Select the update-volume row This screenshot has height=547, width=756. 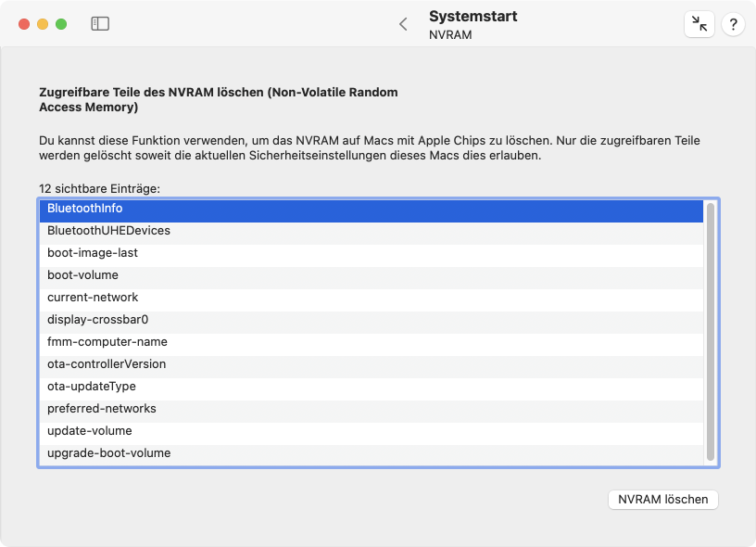(372, 433)
